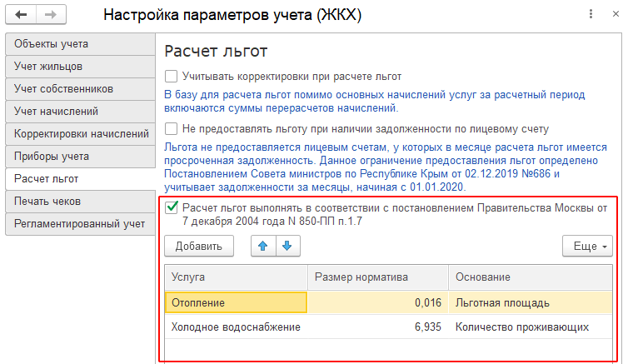Enable considering corrections when calculating benefits

(172, 76)
